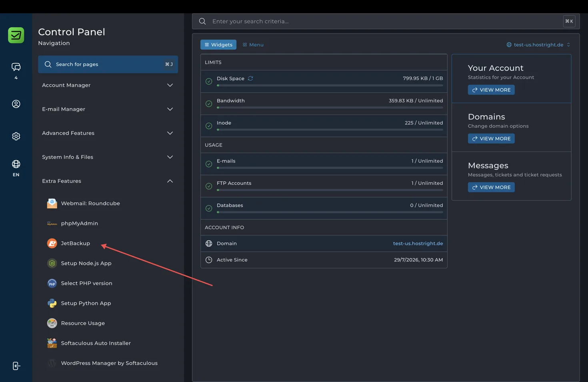Click the Softaculous Auto Installer icon
This screenshot has height=382, width=588.
(52, 343)
